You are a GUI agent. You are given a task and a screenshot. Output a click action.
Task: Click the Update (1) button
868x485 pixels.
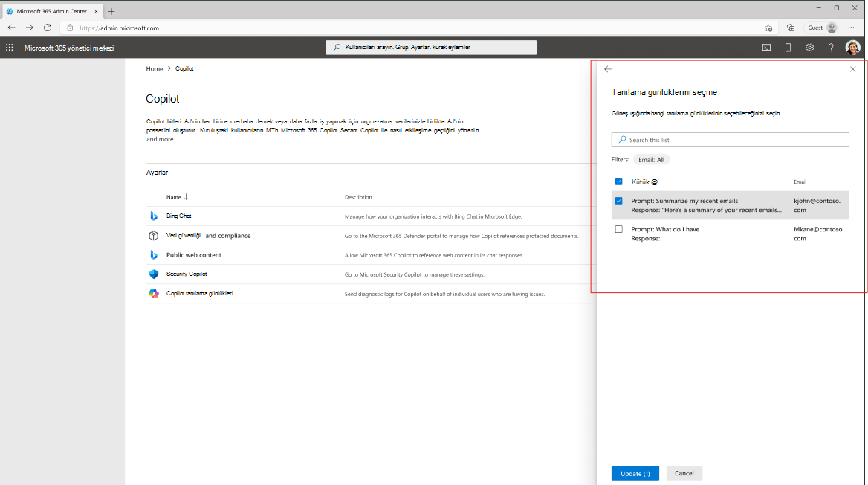(x=635, y=473)
